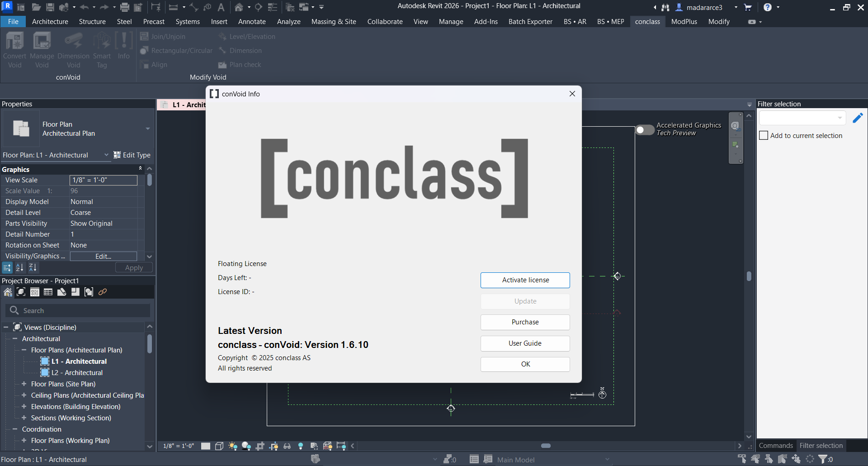Click Project Browser link chain icon
Image resolution: width=868 pixels, height=466 pixels.
pos(103,292)
